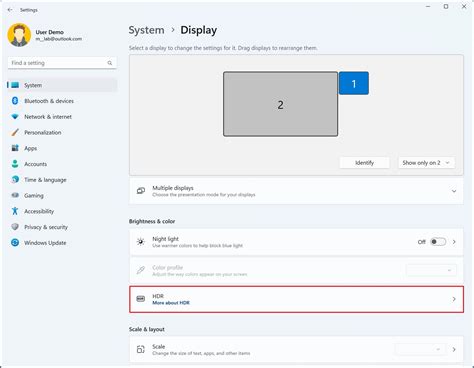Open Bluetooth & devices settings page
Viewport: 474px width, 368px height.
point(62,101)
